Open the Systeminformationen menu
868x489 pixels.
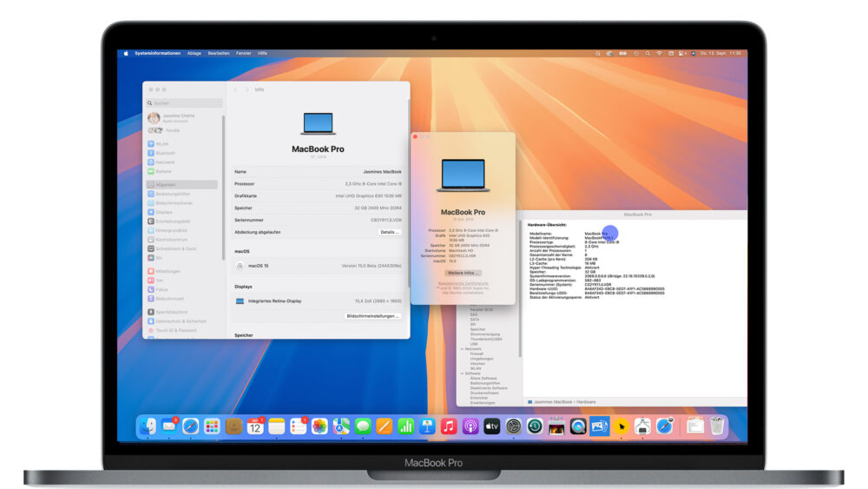click(x=157, y=53)
